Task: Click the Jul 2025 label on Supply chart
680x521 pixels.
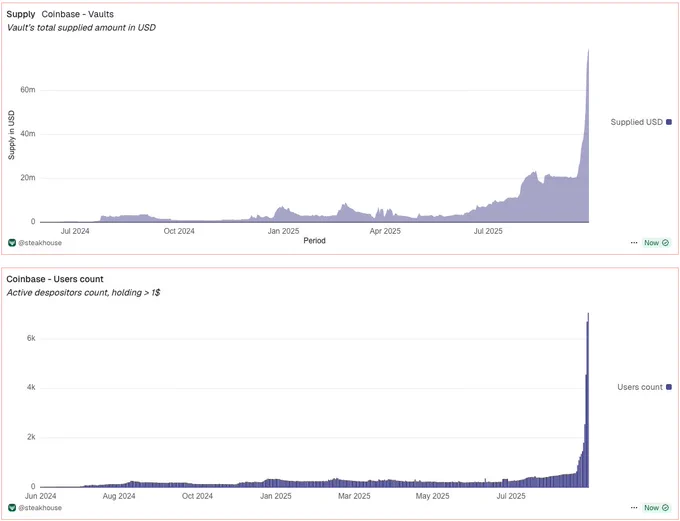Action: coord(488,231)
